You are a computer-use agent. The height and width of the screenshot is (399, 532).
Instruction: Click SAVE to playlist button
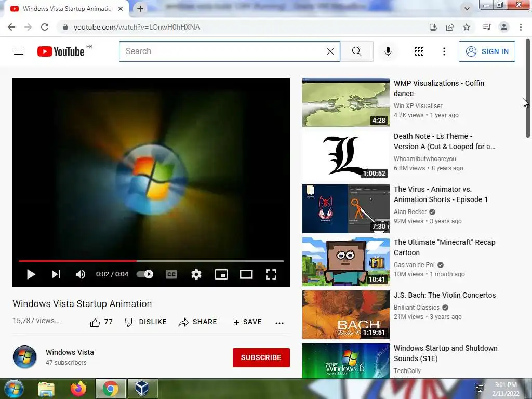click(x=245, y=322)
